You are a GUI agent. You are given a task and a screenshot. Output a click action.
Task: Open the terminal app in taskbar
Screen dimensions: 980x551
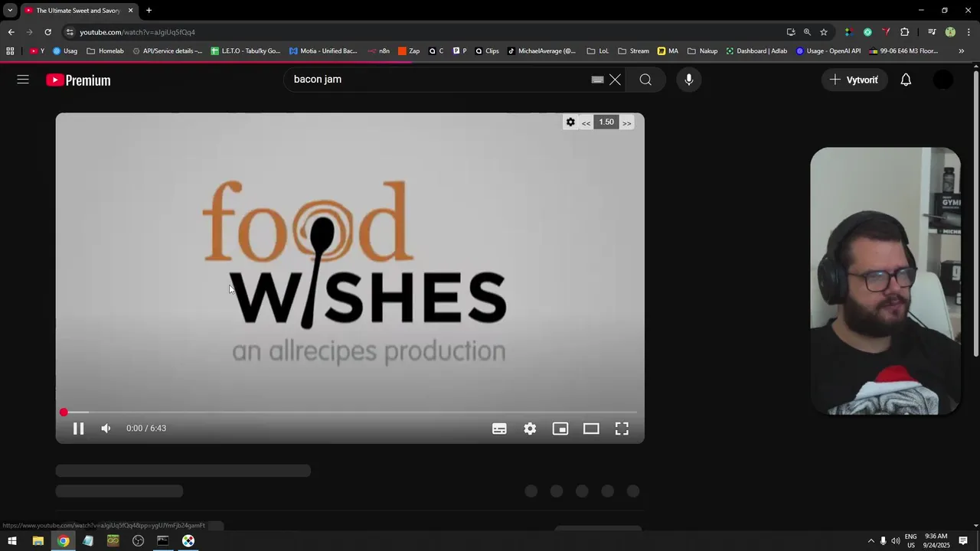(x=163, y=541)
